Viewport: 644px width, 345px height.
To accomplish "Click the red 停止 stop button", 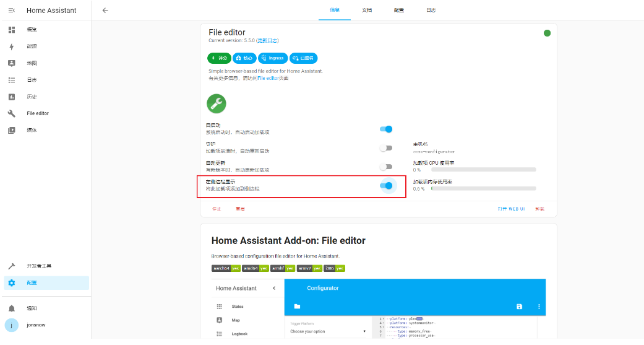I will (x=217, y=209).
